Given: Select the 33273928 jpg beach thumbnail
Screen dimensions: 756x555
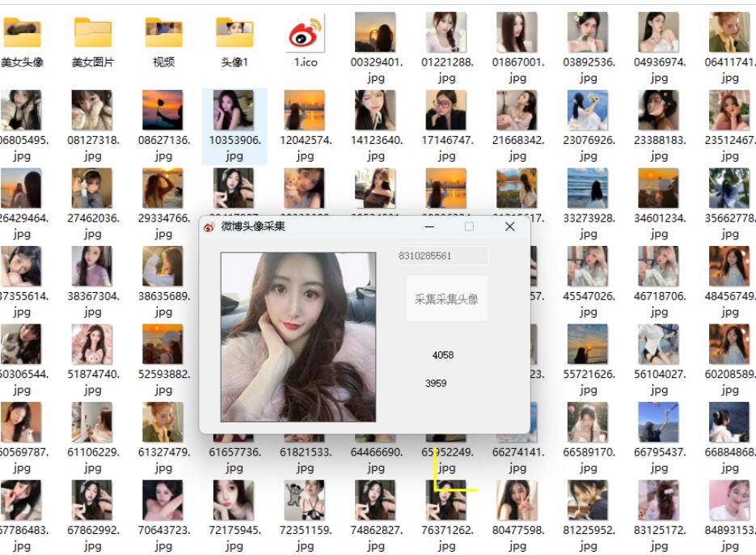Looking at the screenshot, I should coord(588,189).
